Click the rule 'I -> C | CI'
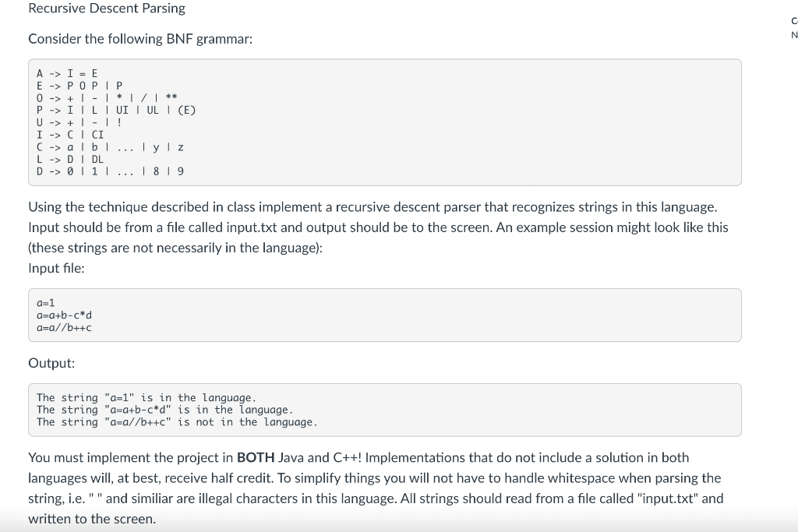798x532 pixels. (x=70, y=135)
